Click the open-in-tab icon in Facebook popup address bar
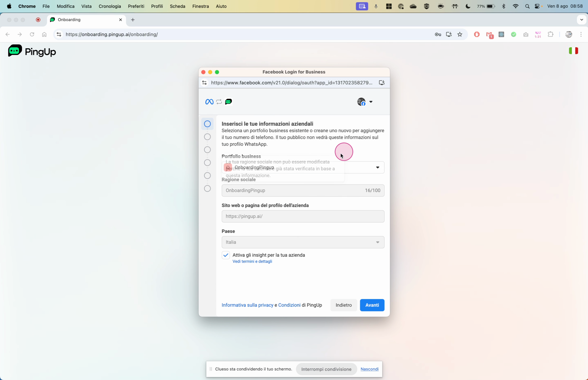This screenshot has height=380, width=588. [x=382, y=83]
